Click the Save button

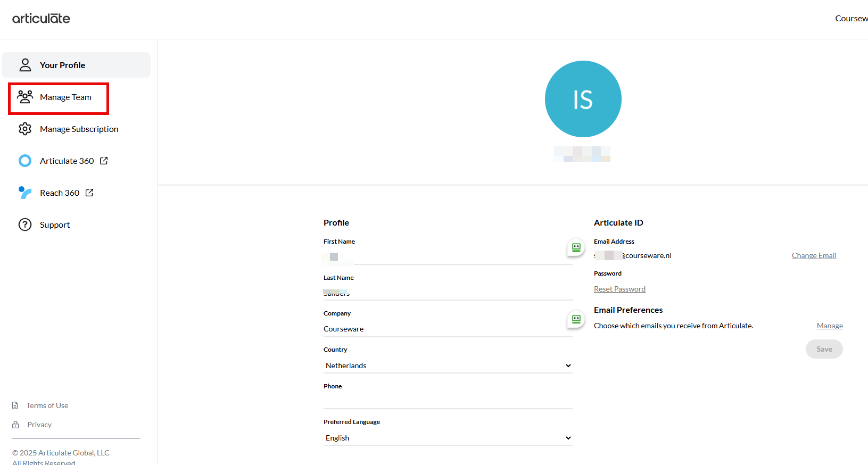[824, 349]
